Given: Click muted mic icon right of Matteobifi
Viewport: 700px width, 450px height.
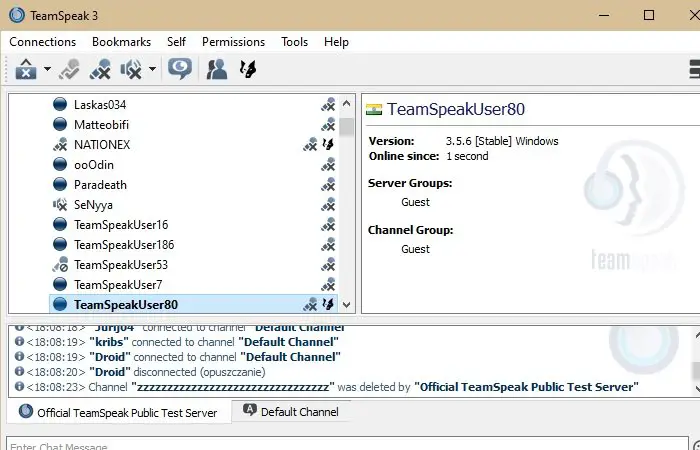Looking at the screenshot, I should 328,125.
